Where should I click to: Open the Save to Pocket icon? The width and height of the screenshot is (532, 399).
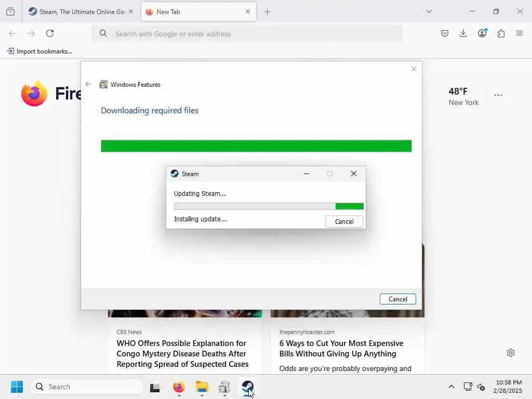coord(445,33)
